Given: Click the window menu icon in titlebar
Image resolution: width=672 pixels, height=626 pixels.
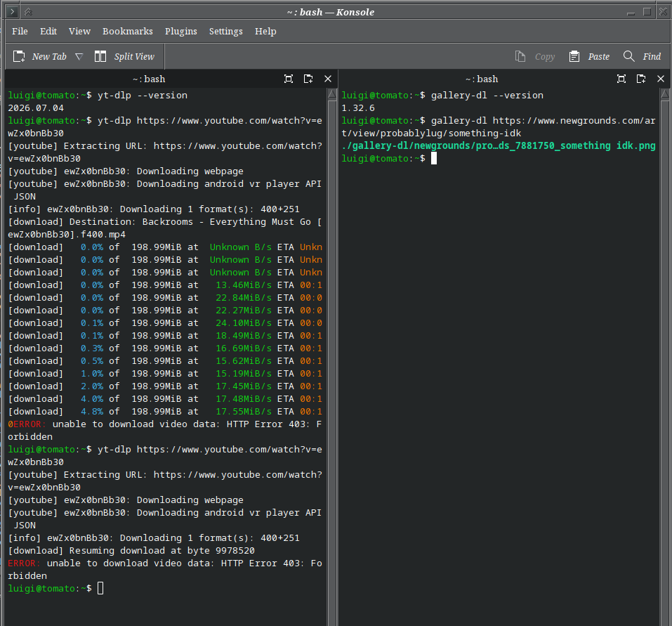Looking at the screenshot, I should (13, 12).
